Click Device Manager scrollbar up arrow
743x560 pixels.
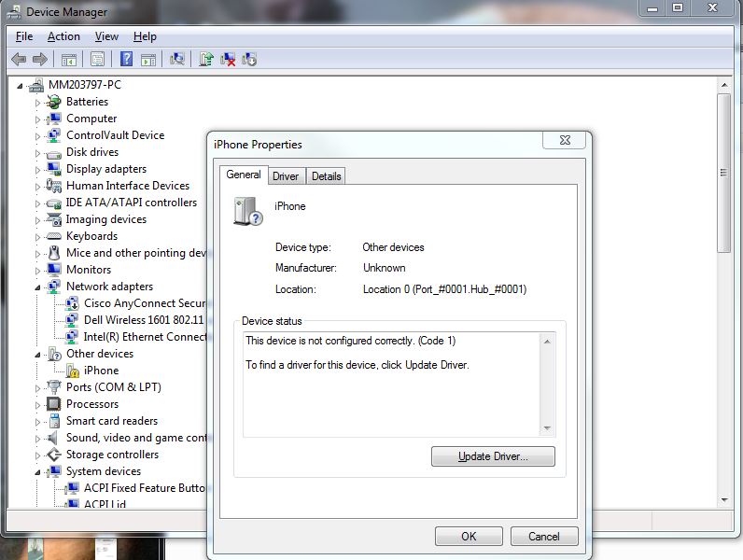724,85
